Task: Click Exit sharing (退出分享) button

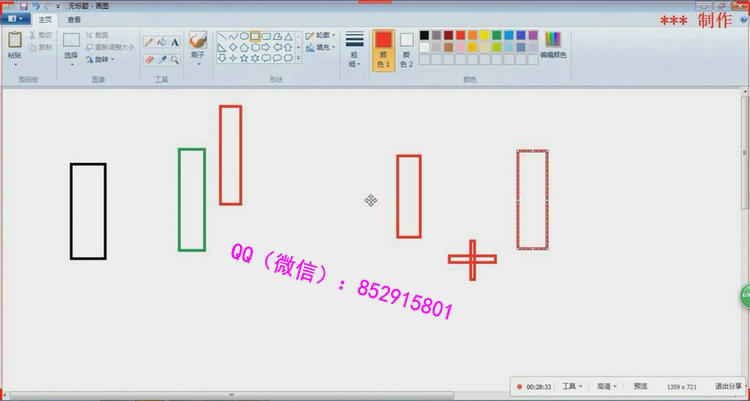Action: click(x=728, y=386)
